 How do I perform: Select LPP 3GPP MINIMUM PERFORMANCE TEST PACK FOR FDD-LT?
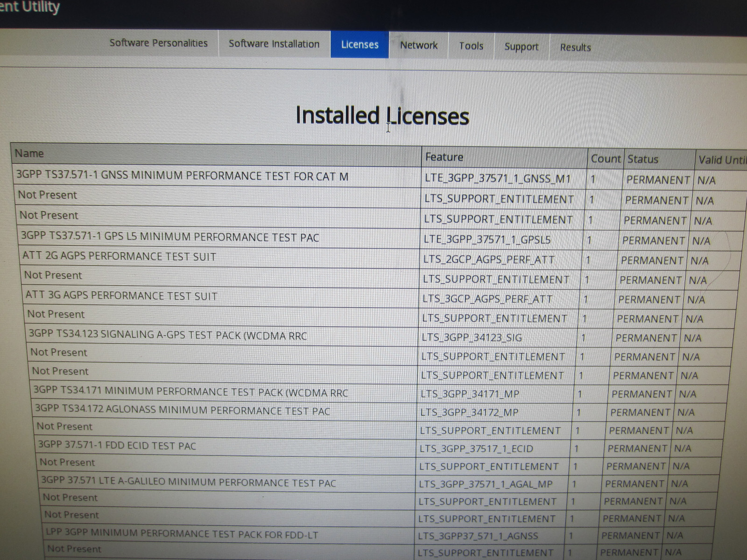click(x=182, y=533)
